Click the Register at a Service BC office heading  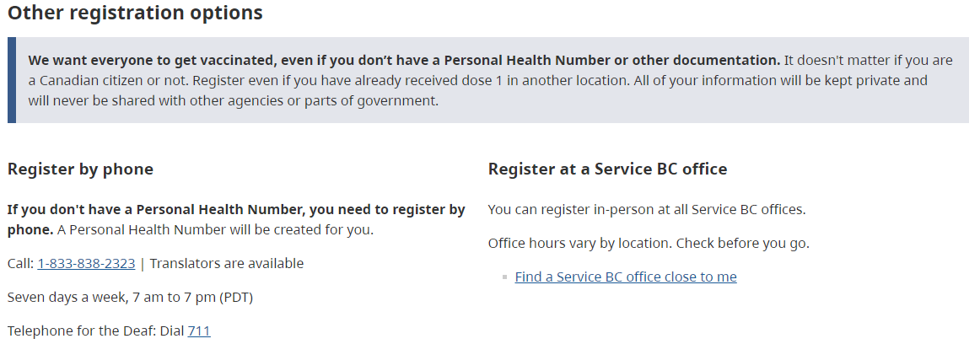coord(607,169)
